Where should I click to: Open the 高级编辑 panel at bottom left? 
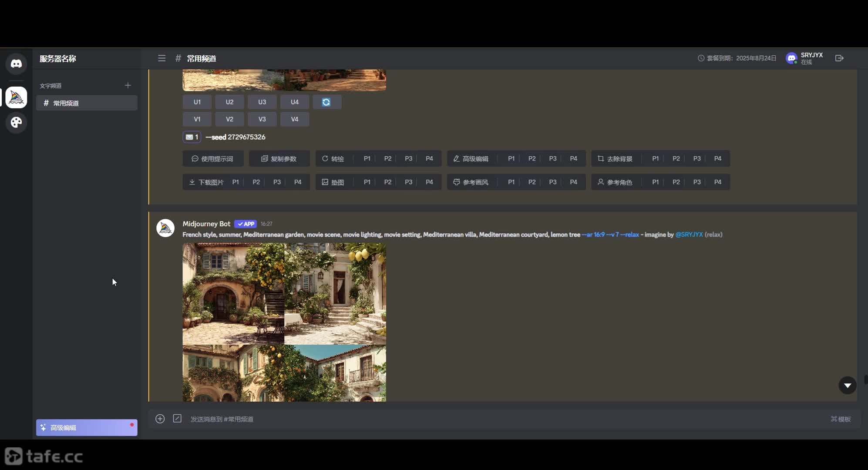tap(87, 428)
